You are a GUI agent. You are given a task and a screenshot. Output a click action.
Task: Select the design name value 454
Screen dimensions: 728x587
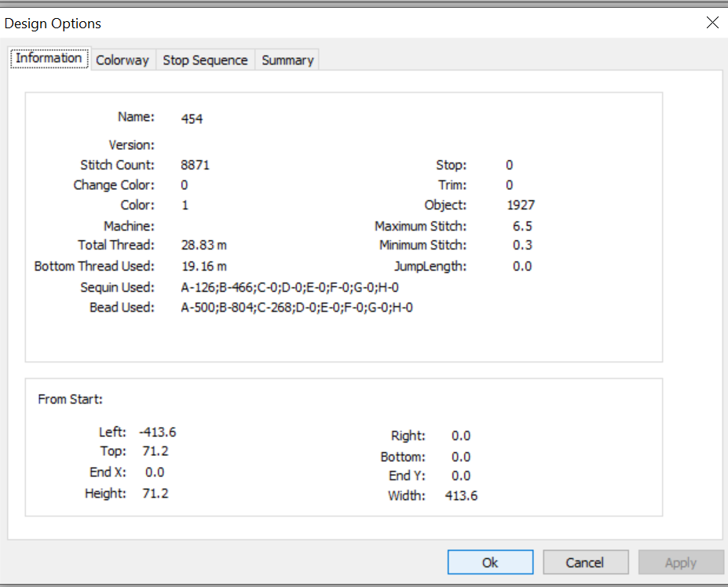[192, 118]
